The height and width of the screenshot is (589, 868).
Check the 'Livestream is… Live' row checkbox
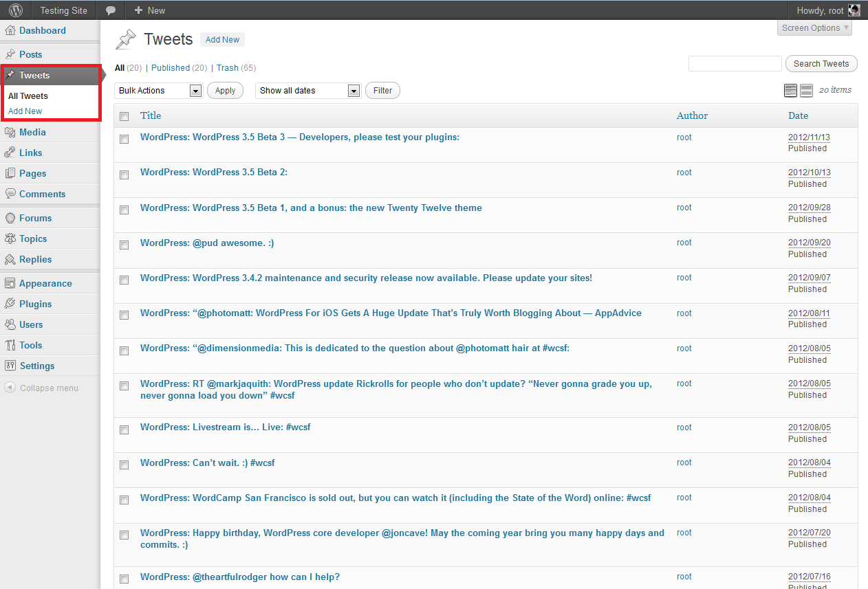click(124, 430)
